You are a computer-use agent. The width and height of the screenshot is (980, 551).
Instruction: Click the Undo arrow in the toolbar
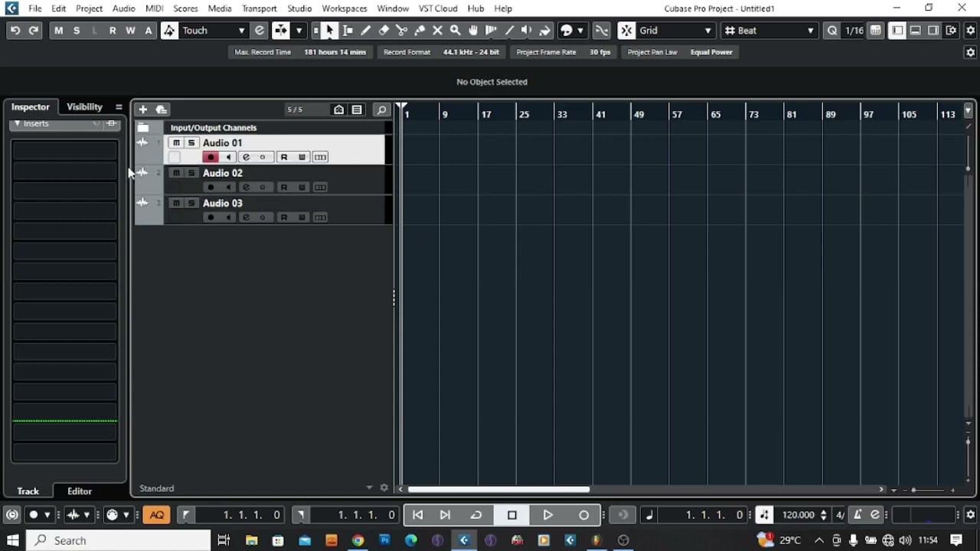15,31
